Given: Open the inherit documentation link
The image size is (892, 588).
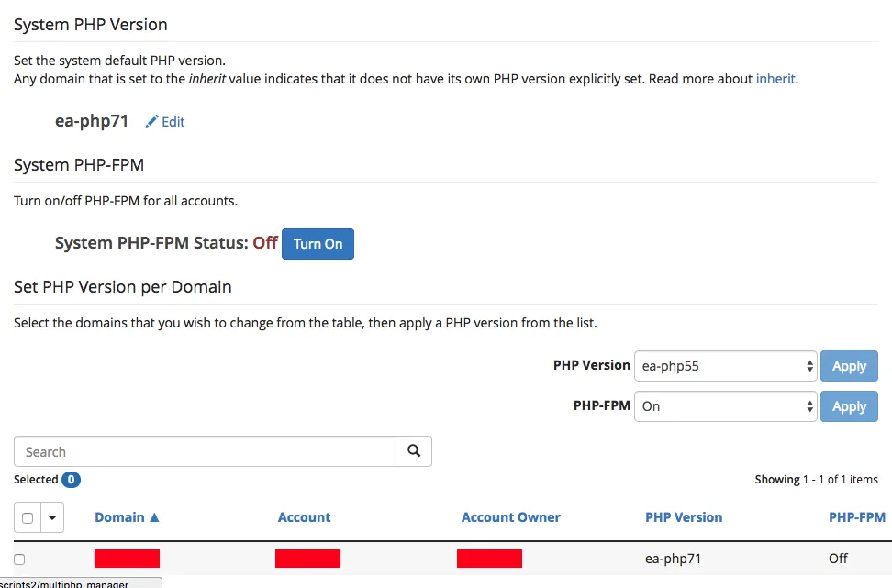Looking at the screenshot, I should pos(775,79).
